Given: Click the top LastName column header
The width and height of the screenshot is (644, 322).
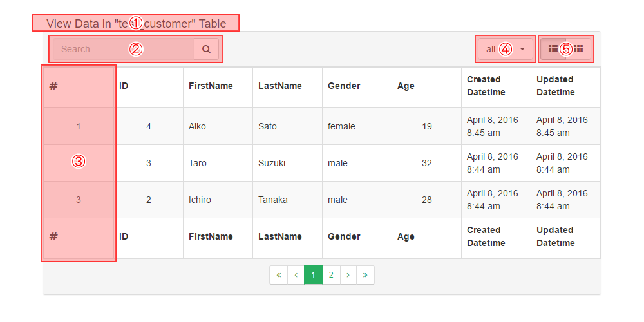Looking at the screenshot, I should coord(280,86).
